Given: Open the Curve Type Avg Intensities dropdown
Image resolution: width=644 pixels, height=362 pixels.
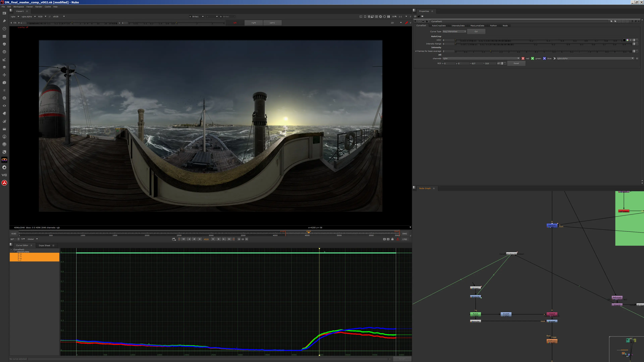Looking at the screenshot, I should click(x=454, y=32).
